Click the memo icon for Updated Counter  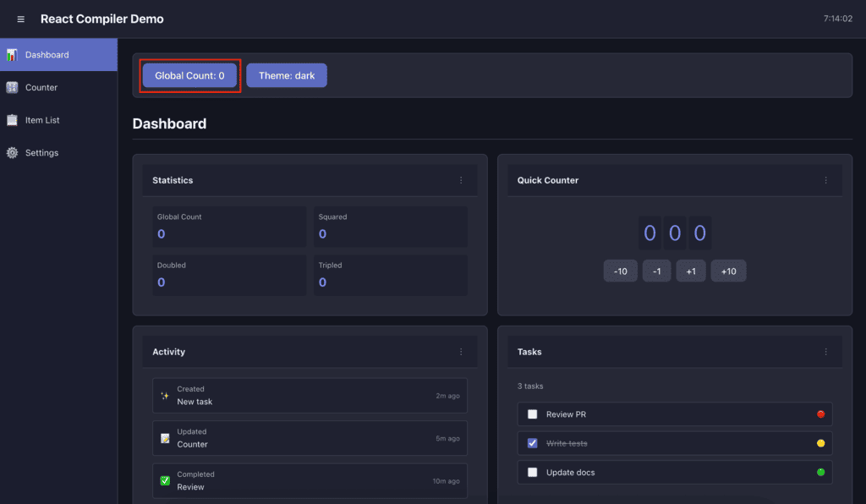165,438
